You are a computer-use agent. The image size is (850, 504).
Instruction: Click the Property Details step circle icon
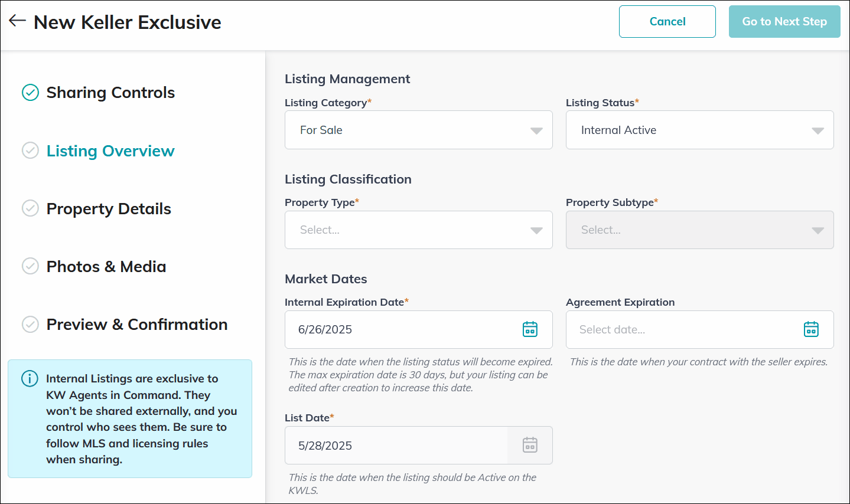click(30, 208)
